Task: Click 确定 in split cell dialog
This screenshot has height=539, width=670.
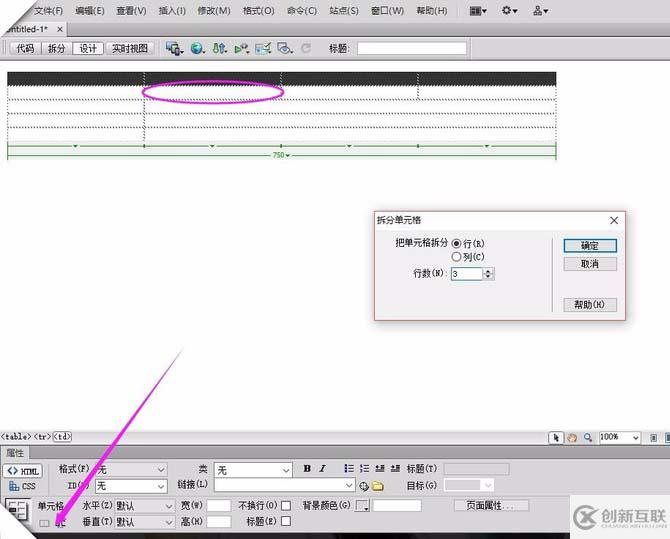Action: pyautogui.click(x=590, y=246)
